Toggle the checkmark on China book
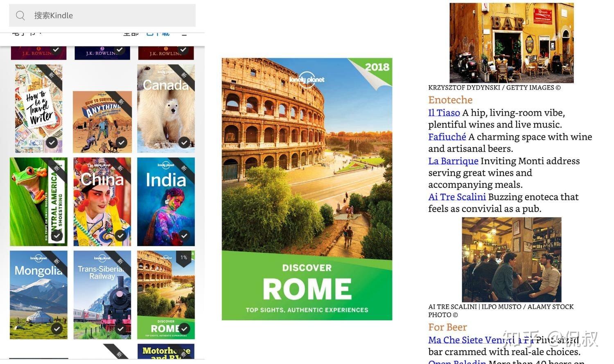The width and height of the screenshot is (614, 364). (x=120, y=235)
